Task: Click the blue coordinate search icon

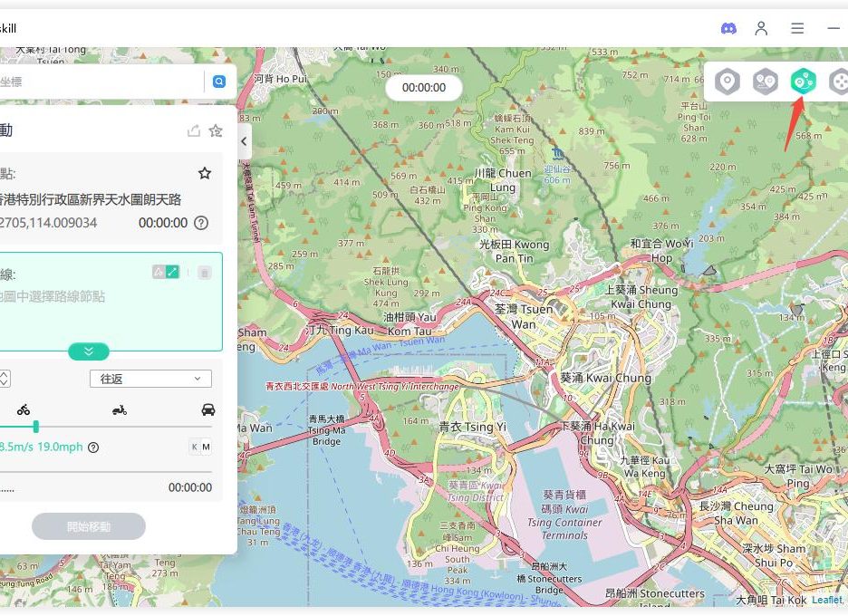Action: click(218, 82)
